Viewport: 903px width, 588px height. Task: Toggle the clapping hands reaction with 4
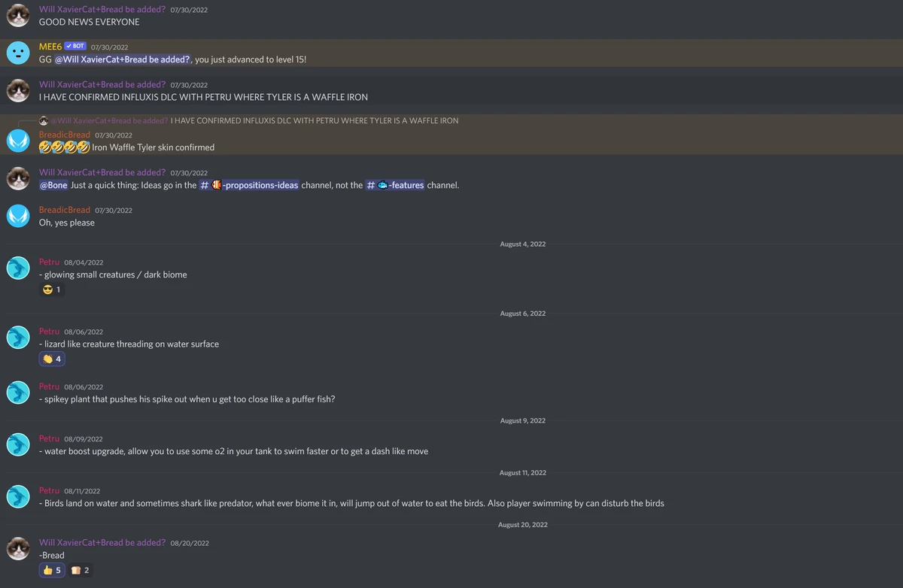(52, 359)
